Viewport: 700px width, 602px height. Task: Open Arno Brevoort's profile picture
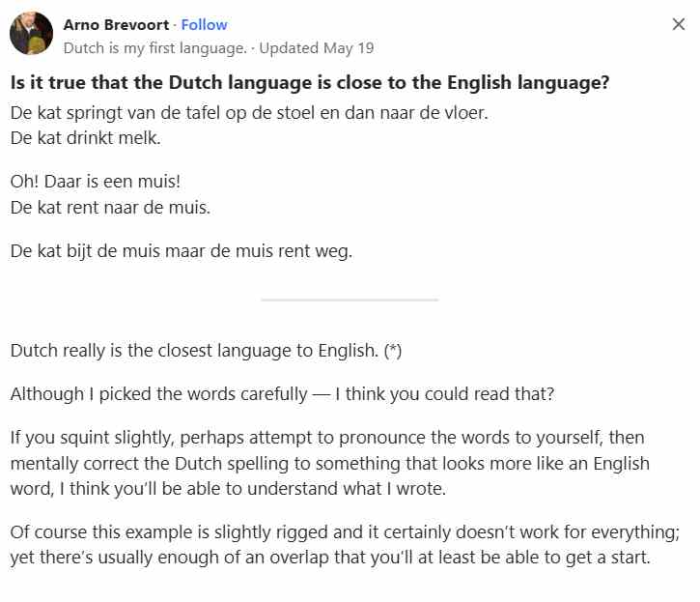tap(31, 33)
